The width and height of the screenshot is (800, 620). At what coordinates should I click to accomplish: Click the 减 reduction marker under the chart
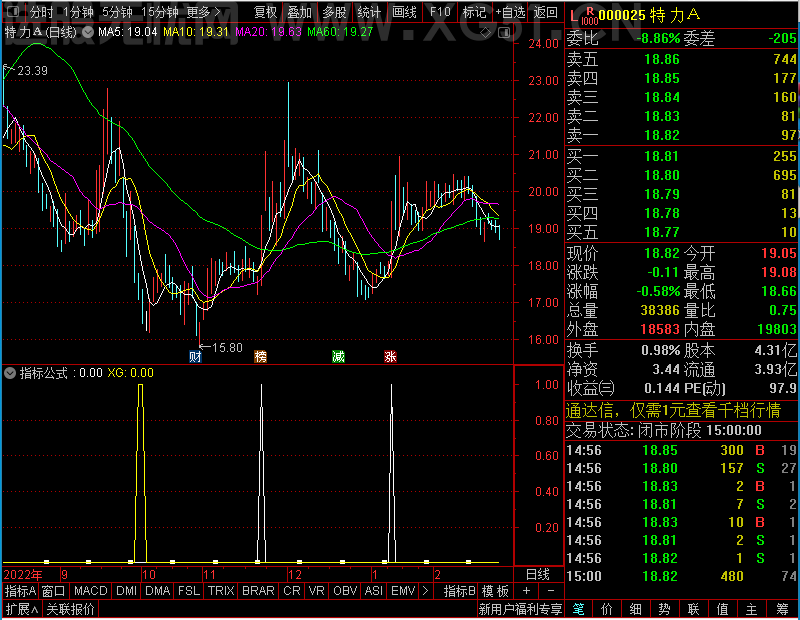338,356
